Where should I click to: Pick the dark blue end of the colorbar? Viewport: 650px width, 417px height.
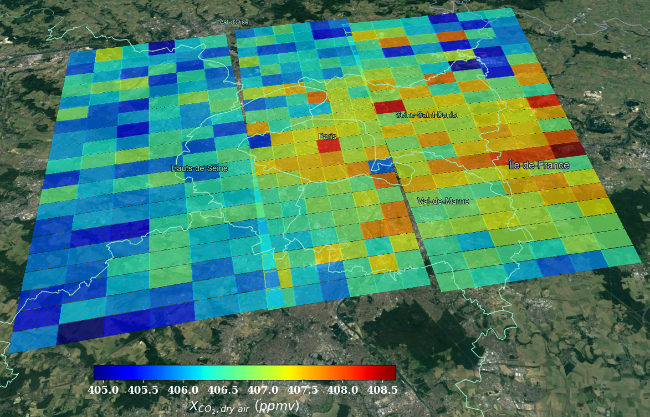click(x=98, y=373)
